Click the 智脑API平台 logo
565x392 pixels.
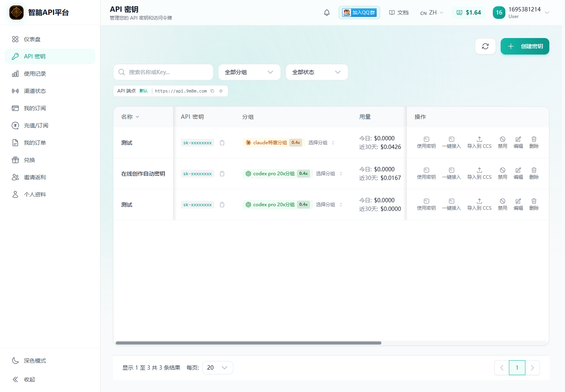point(16,13)
